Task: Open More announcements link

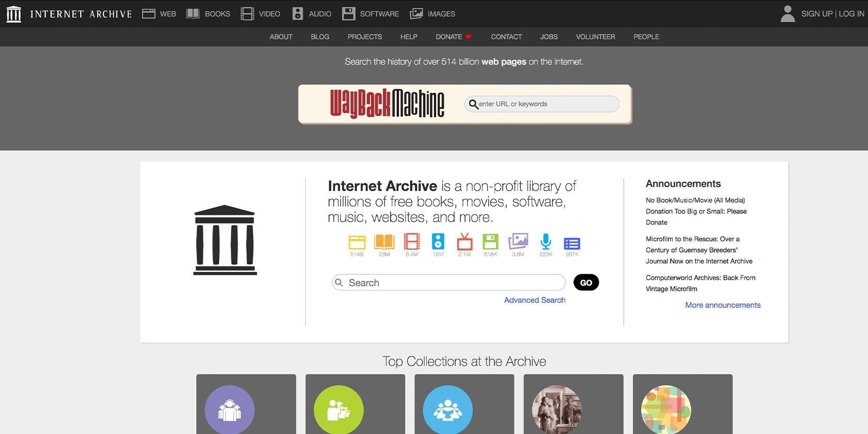Action: (x=723, y=305)
